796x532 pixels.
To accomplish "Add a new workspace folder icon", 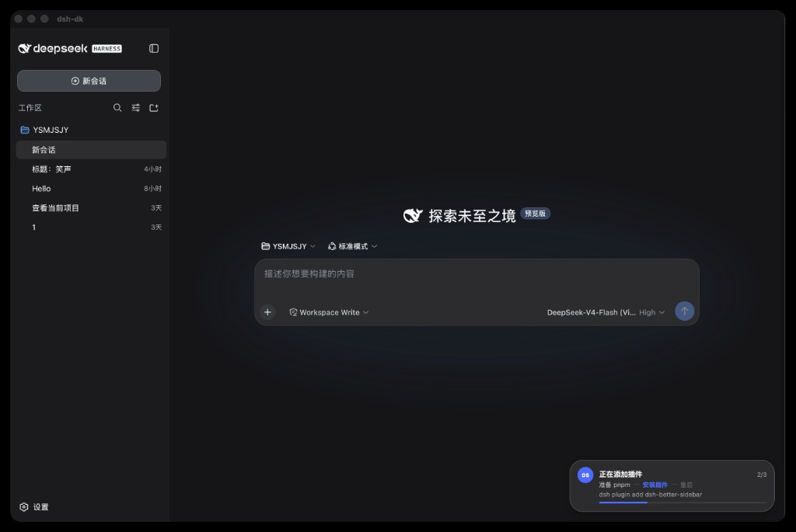I will [x=154, y=107].
